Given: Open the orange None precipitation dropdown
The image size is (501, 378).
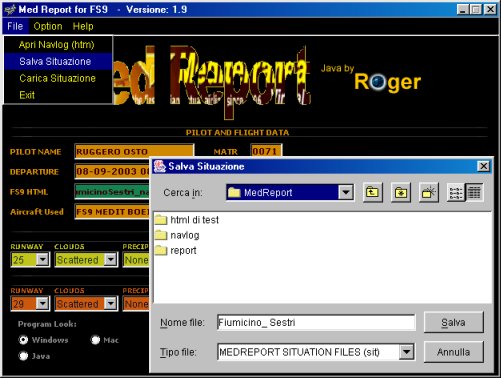Looking at the screenshot, I should click(x=136, y=304).
